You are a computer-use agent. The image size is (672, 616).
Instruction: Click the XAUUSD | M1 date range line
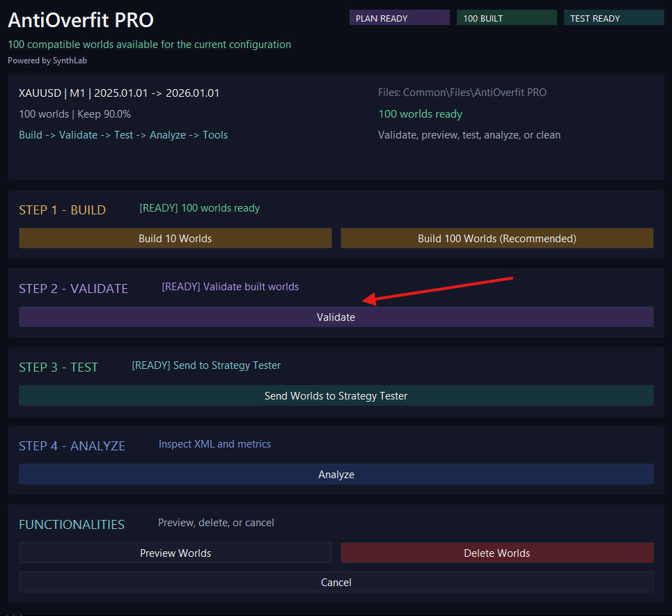(x=119, y=93)
